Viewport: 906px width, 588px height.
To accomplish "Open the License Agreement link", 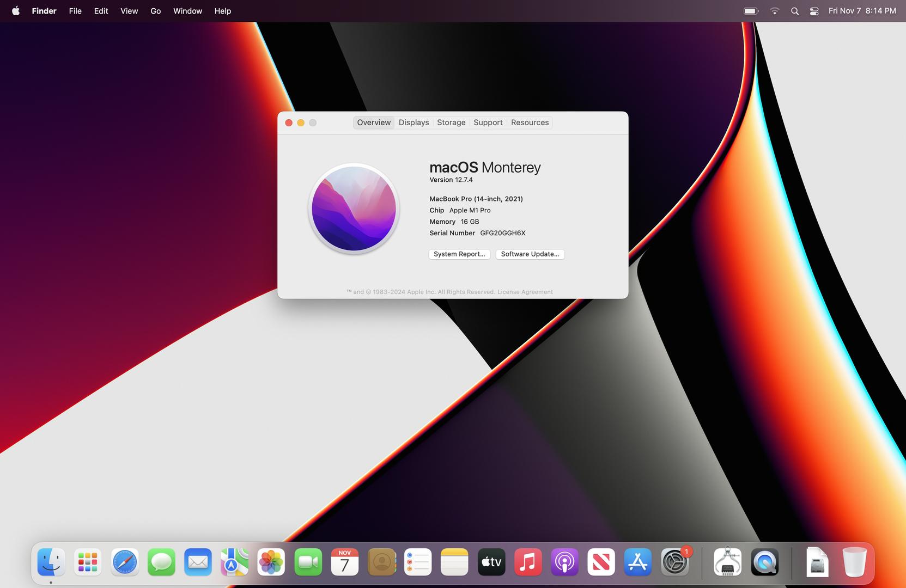I will (x=525, y=292).
